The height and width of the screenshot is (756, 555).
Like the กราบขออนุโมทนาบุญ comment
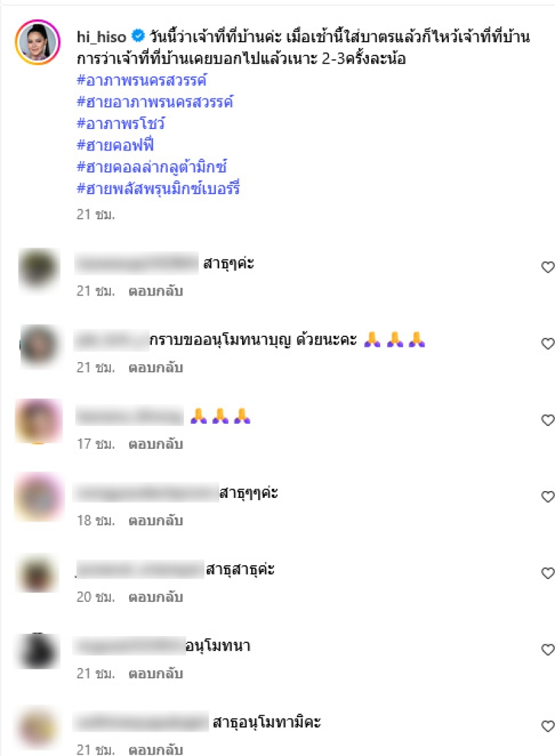tap(548, 343)
